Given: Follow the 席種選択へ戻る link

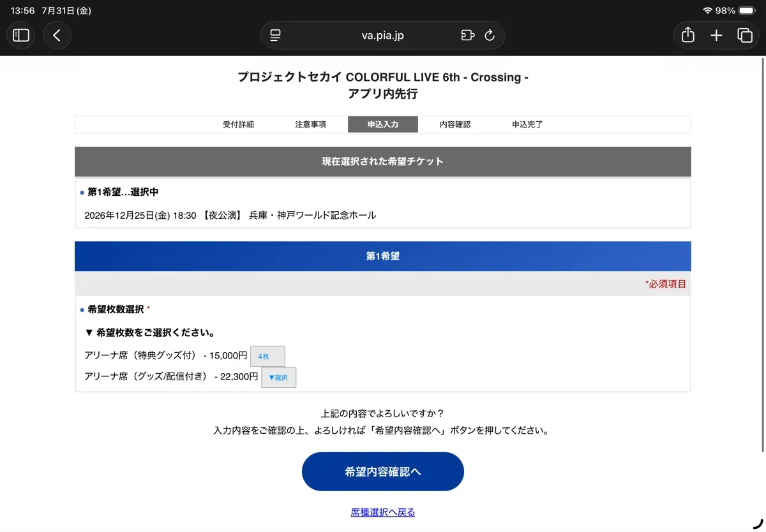Looking at the screenshot, I should click(383, 512).
